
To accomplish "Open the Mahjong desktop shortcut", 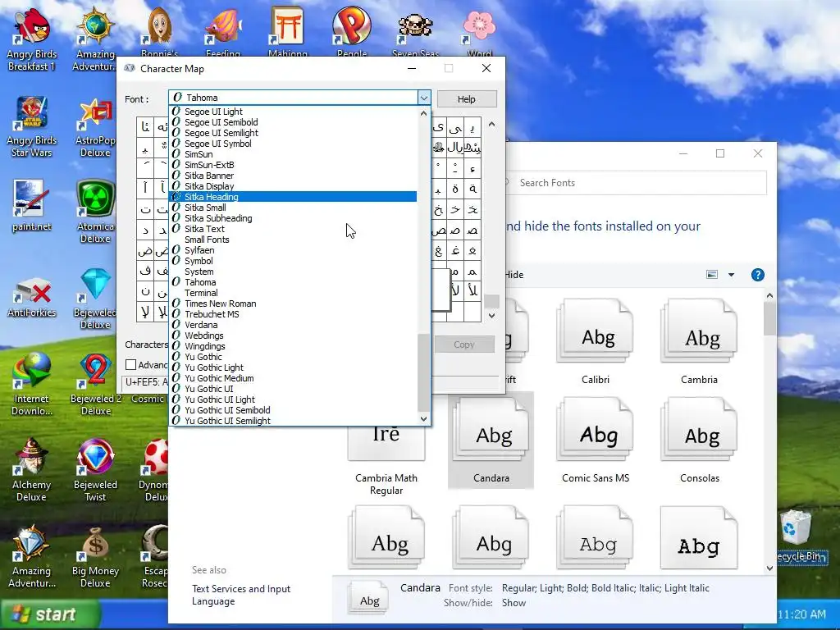I will click(288, 31).
